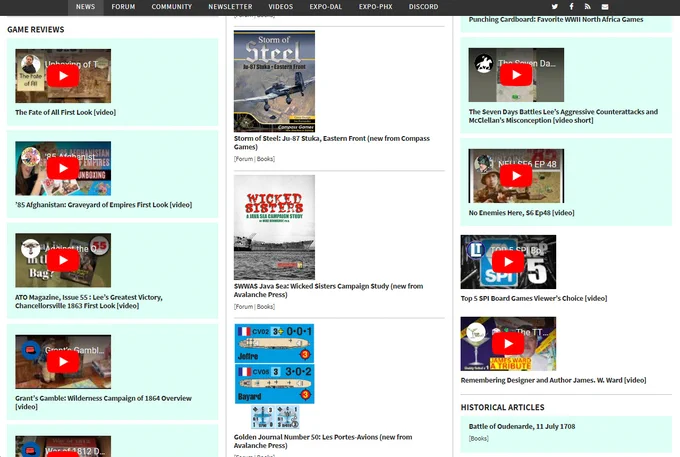Open the EXPO-PHX menu item
The width and height of the screenshot is (680, 457).
tap(376, 7)
